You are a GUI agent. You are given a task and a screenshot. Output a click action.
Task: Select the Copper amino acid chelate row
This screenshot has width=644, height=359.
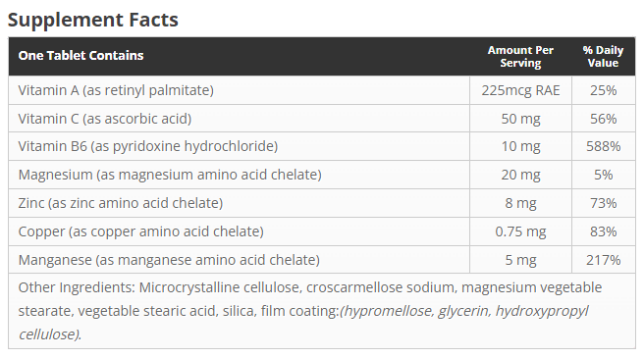tap(322, 231)
